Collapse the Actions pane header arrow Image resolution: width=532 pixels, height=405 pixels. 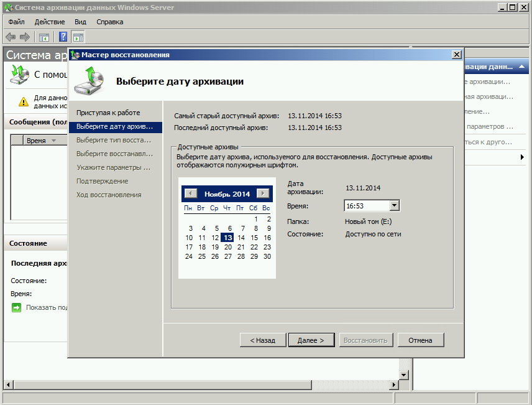523,67
